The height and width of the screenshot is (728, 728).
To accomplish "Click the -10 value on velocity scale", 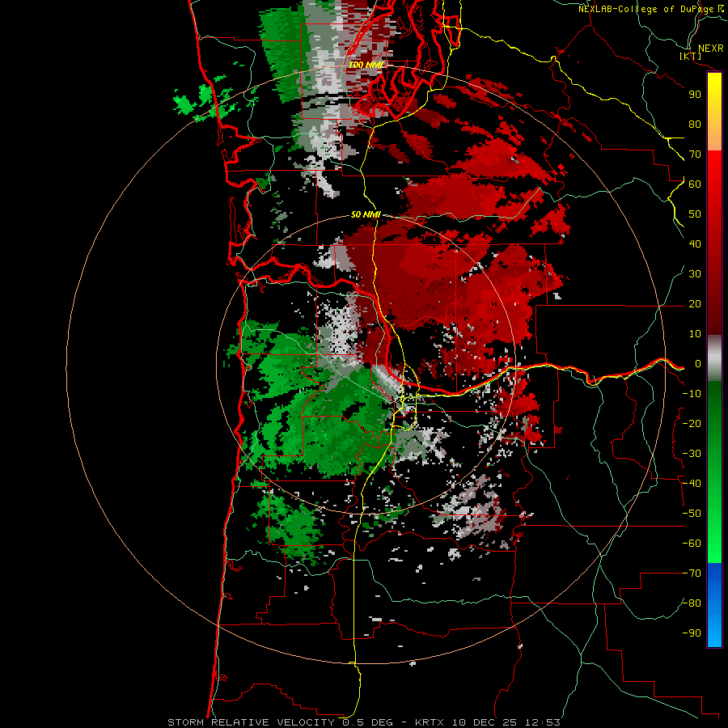I will point(692,394).
